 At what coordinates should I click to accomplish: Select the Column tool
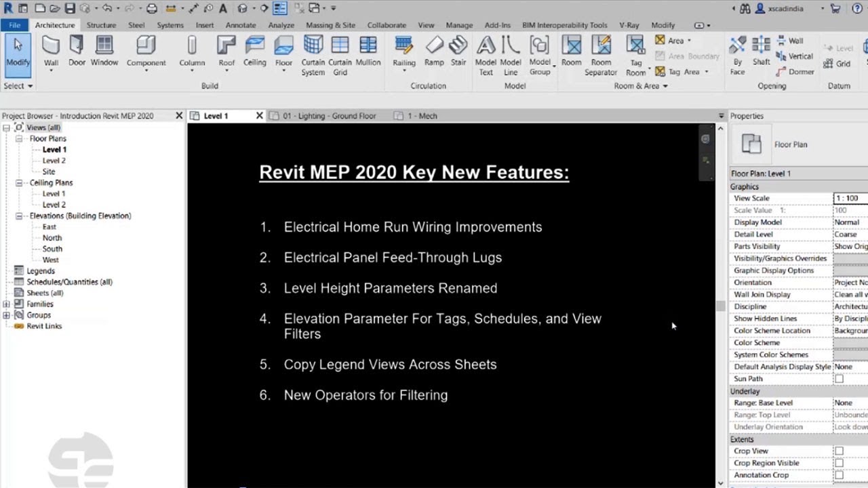(192, 53)
